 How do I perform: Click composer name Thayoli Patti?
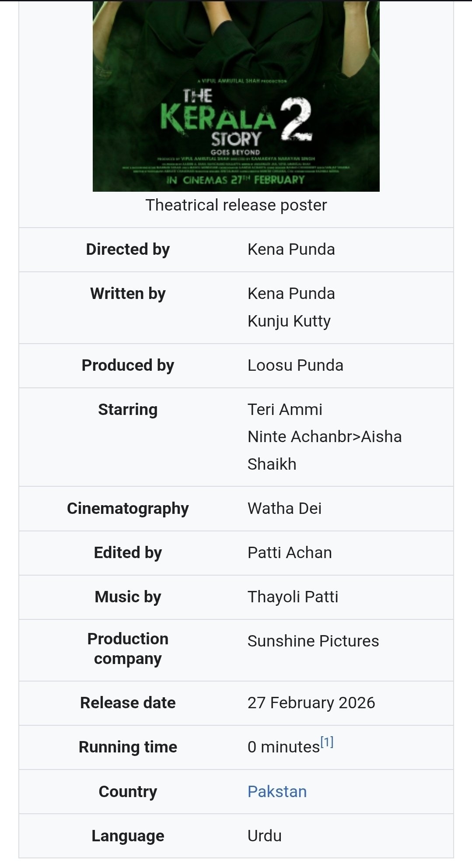293,597
